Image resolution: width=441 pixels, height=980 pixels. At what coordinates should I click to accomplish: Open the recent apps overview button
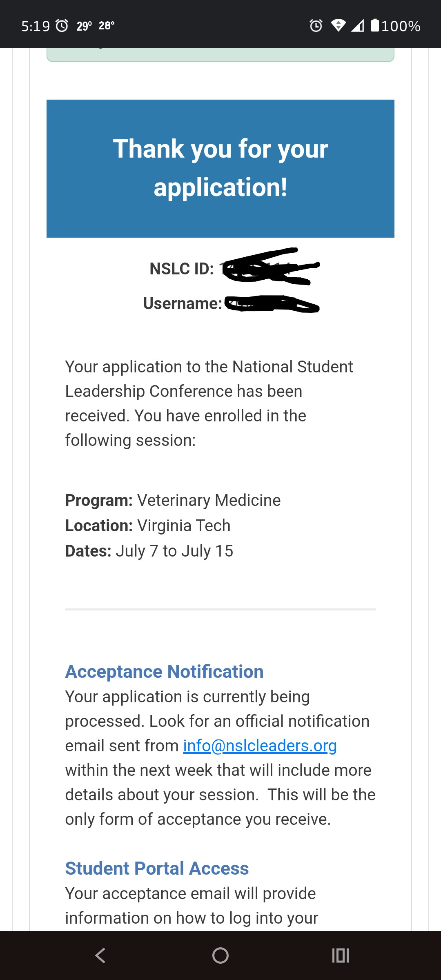coord(341,955)
